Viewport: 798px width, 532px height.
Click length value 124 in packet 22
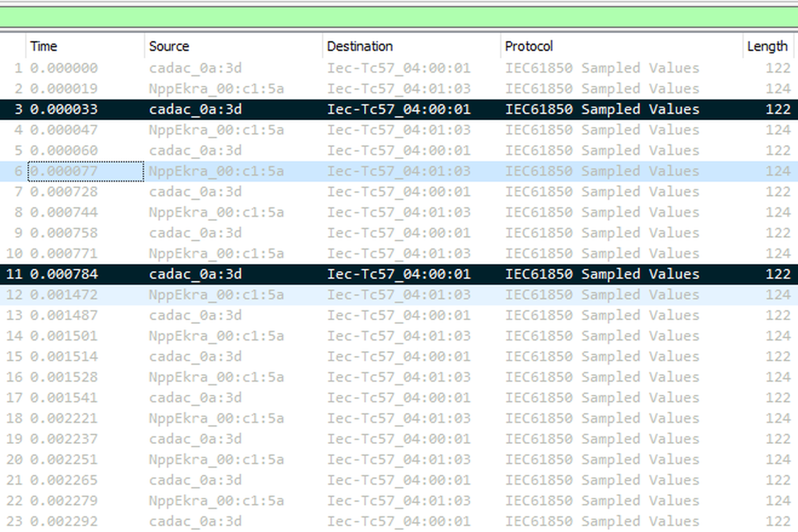pyautogui.click(x=778, y=501)
